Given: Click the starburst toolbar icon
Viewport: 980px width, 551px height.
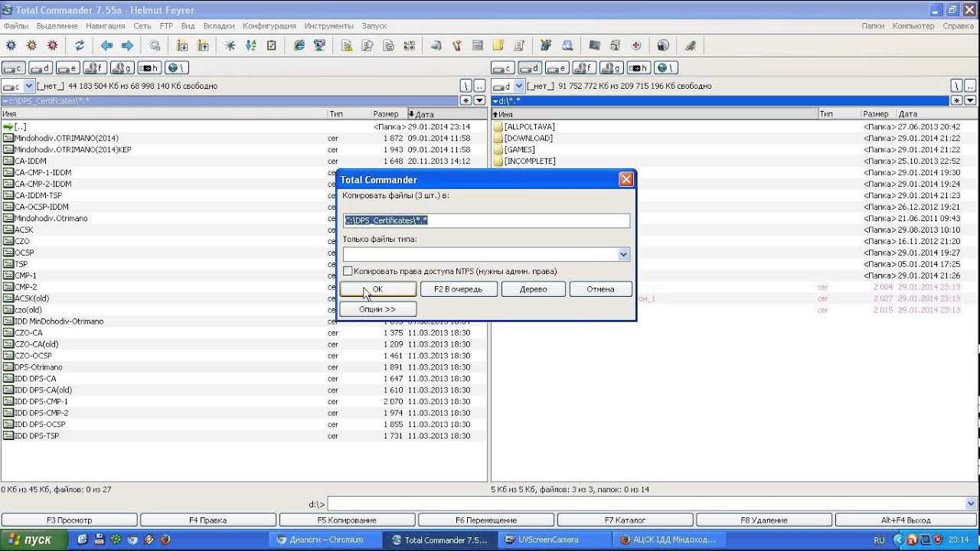Looking at the screenshot, I should (230, 45).
